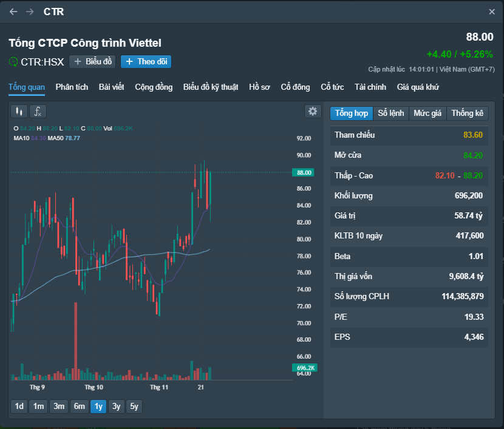Viewport: 504px width, 429px height.
Task: Follow the stock with Theo dõi button
Action: pos(146,62)
